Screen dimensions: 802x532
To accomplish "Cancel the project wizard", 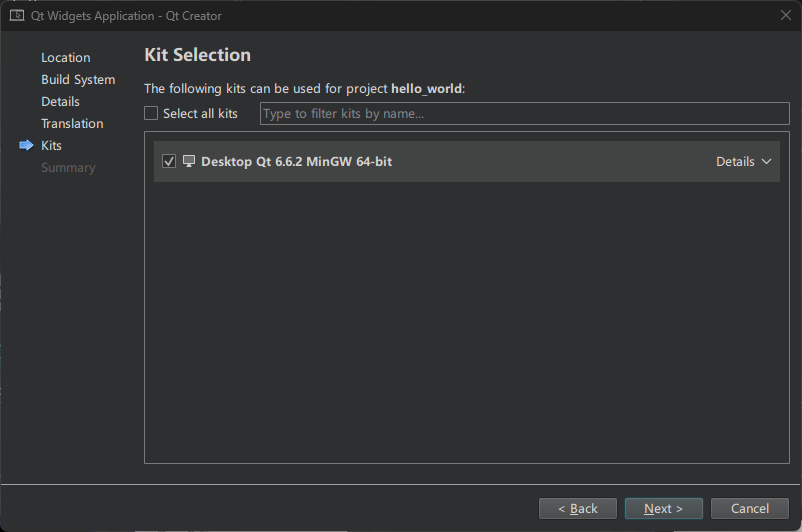I will (750, 508).
